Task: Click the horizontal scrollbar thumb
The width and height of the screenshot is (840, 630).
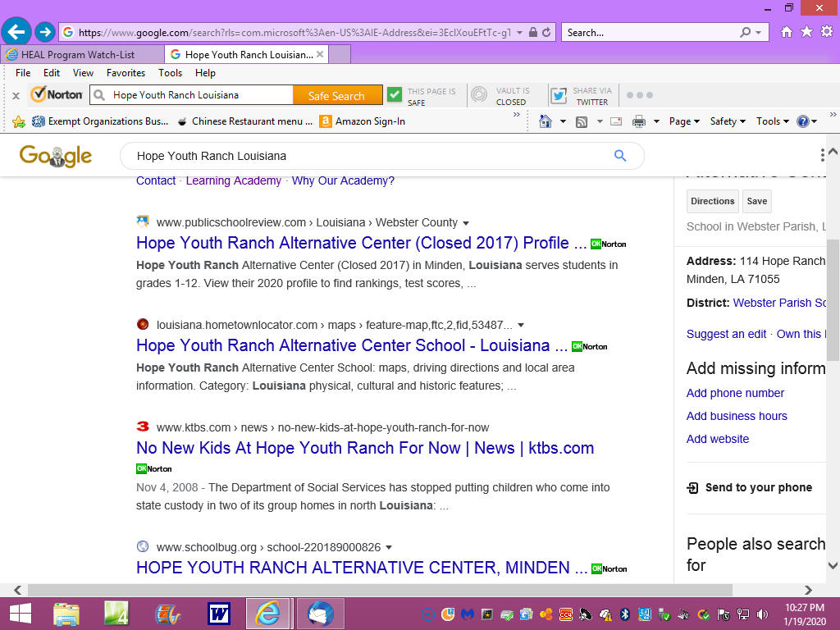Action: pyautogui.click(x=380, y=590)
